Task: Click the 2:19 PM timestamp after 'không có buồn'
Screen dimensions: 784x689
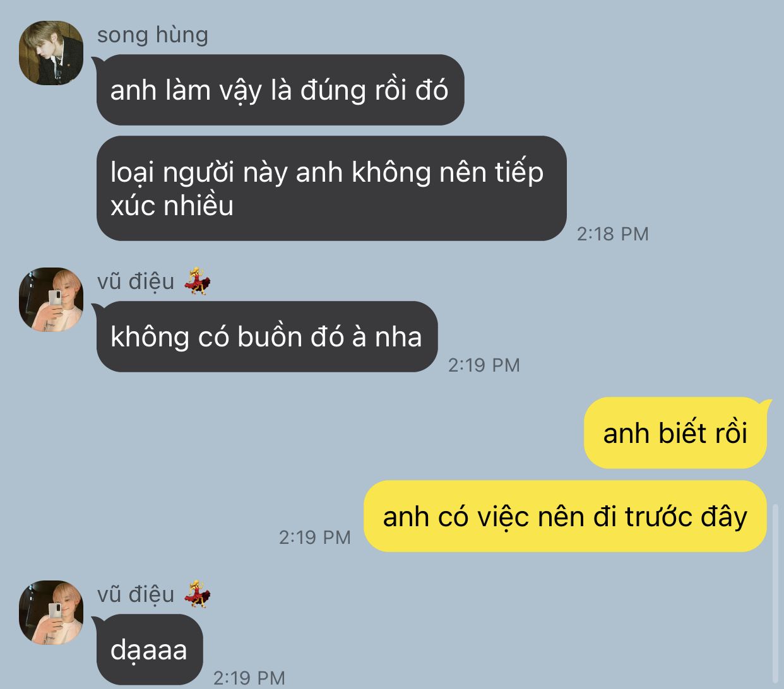Action: (x=484, y=365)
